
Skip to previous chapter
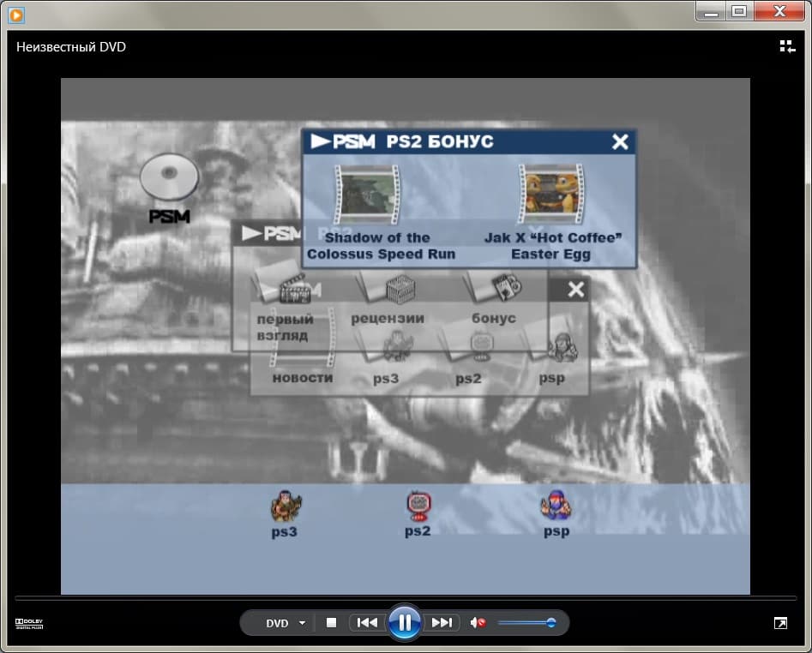367,622
